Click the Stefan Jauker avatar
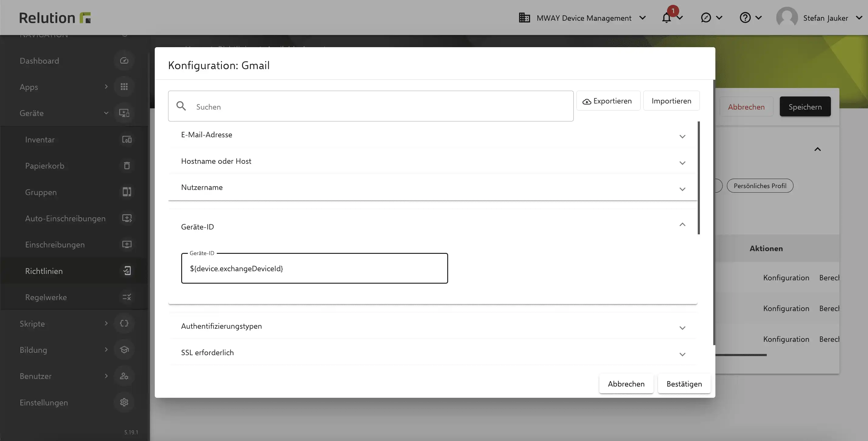Image resolution: width=868 pixels, height=441 pixels. [x=787, y=18]
